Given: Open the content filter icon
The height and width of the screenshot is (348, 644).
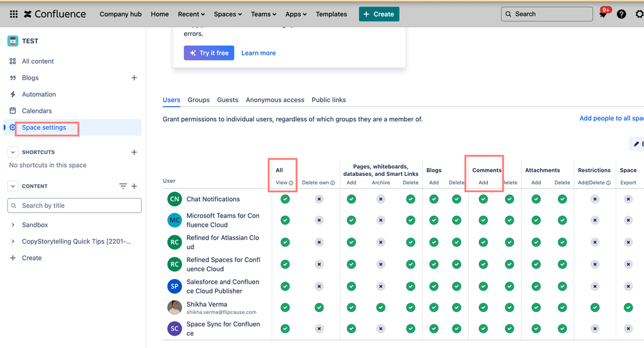Looking at the screenshot, I should [122, 186].
